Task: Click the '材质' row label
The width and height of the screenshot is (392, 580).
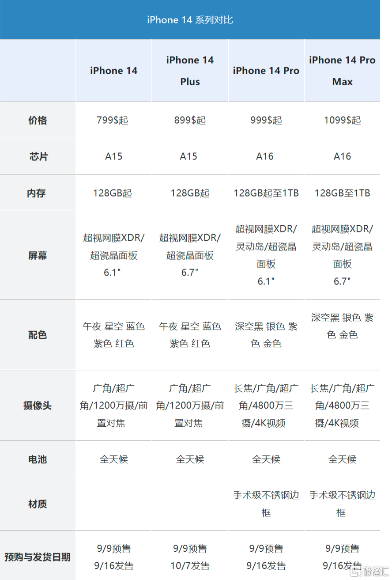Action: click(x=38, y=504)
